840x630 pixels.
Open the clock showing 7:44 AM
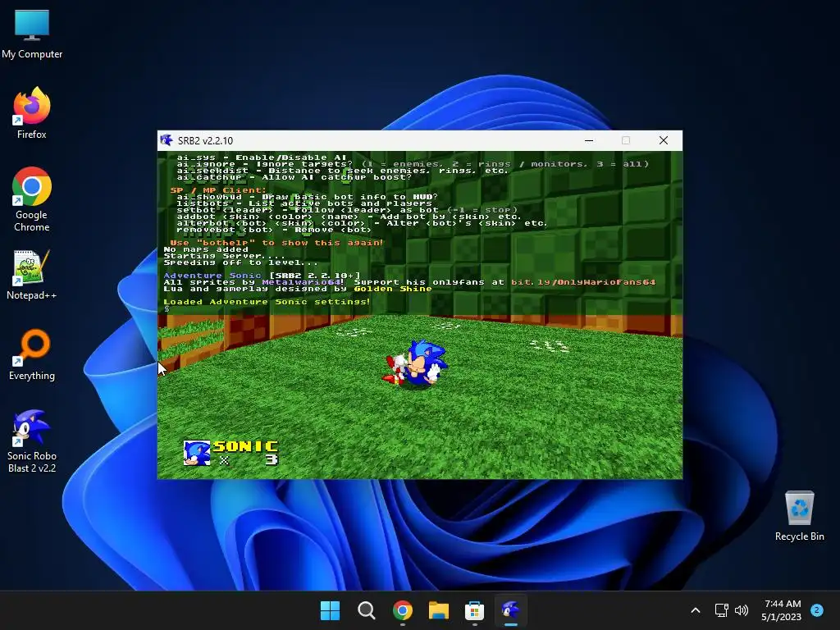782,610
